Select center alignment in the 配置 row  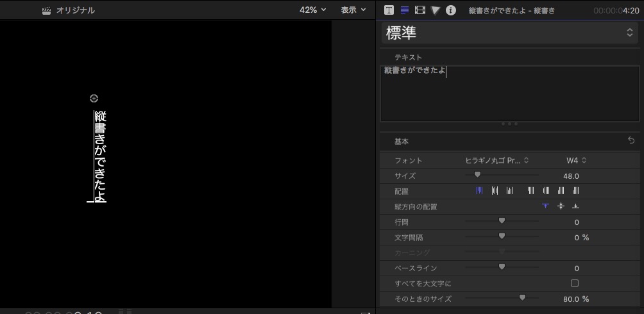(x=495, y=191)
